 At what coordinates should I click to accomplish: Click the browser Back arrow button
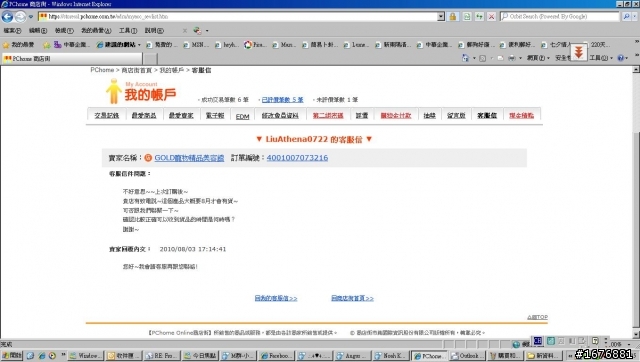click(7, 17)
